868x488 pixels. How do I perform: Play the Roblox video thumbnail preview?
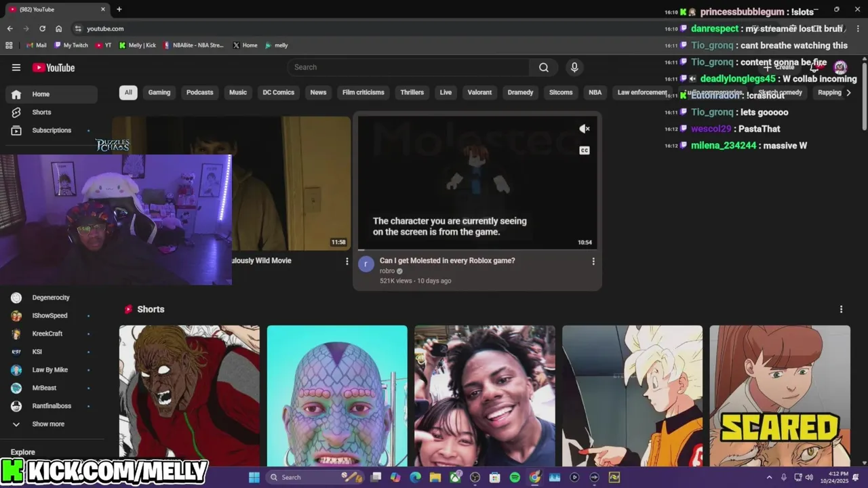click(x=477, y=183)
